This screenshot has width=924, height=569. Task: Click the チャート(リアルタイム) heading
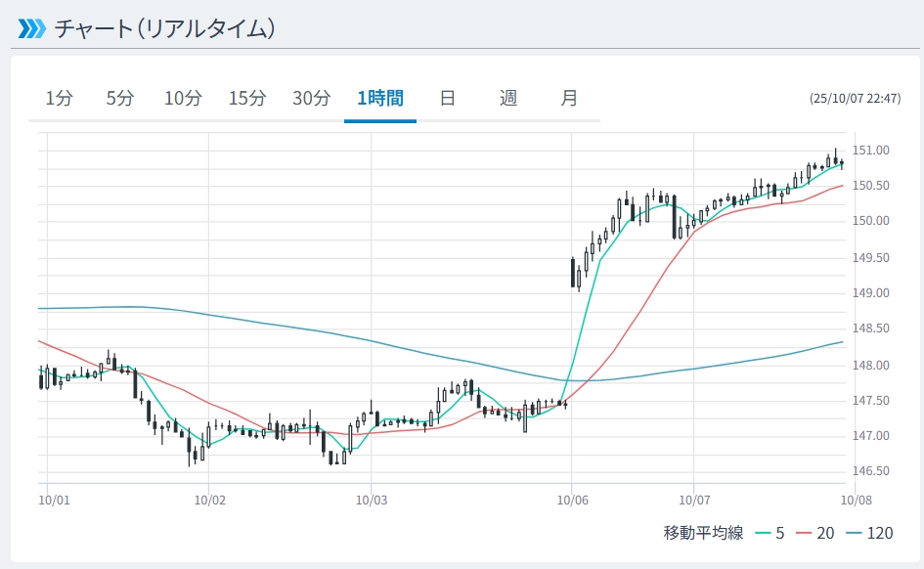[x=164, y=28]
